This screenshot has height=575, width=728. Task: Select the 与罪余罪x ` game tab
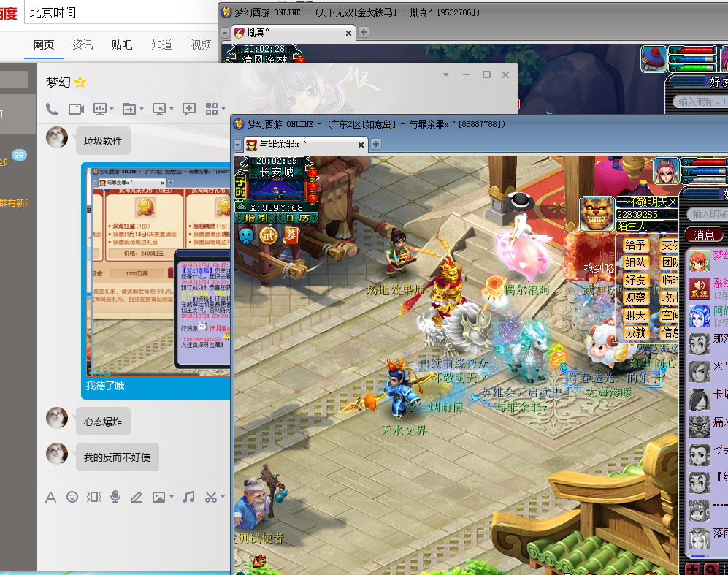pyautogui.click(x=305, y=145)
